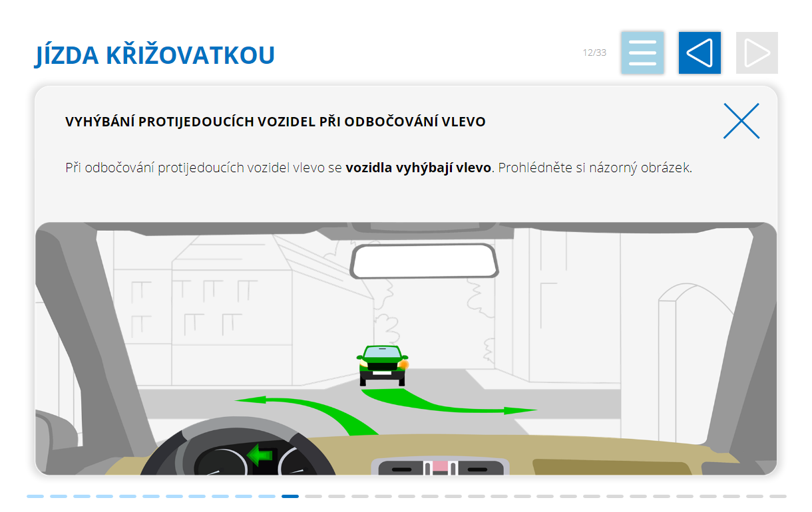The height and width of the screenshot is (512, 812).
Task: Click the heading VYHÝBÁNÍ PROTIJEDOUCÍCH VOZIDEL
Action: click(276, 122)
